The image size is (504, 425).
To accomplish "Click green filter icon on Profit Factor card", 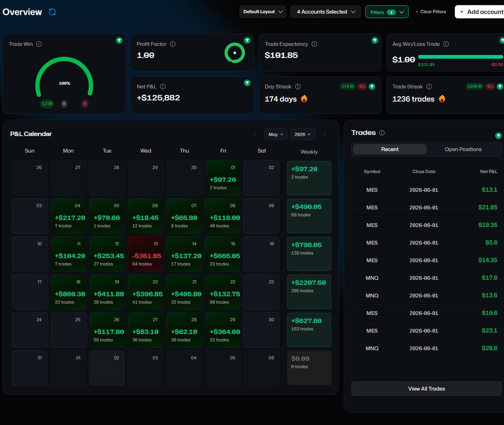I will pyautogui.click(x=247, y=40).
